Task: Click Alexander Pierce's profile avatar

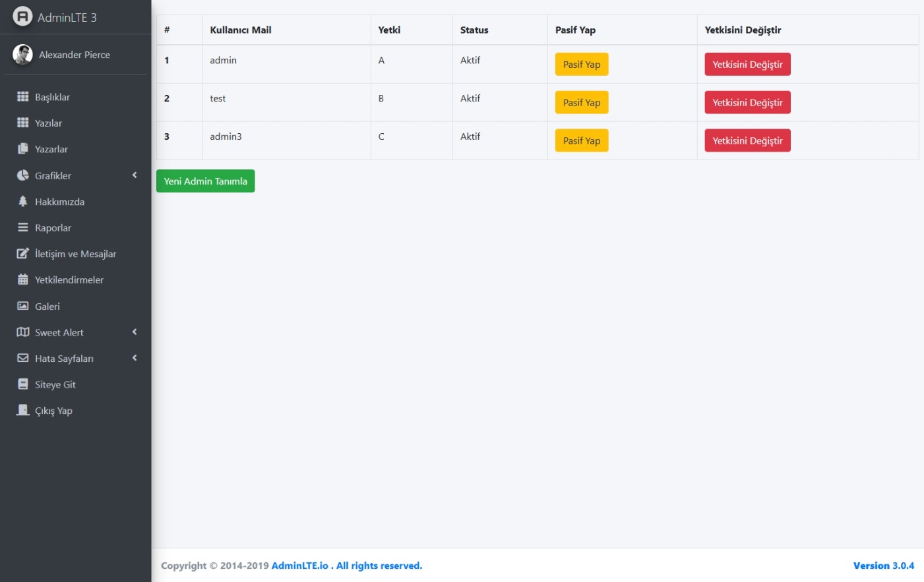Action: pyautogui.click(x=22, y=55)
